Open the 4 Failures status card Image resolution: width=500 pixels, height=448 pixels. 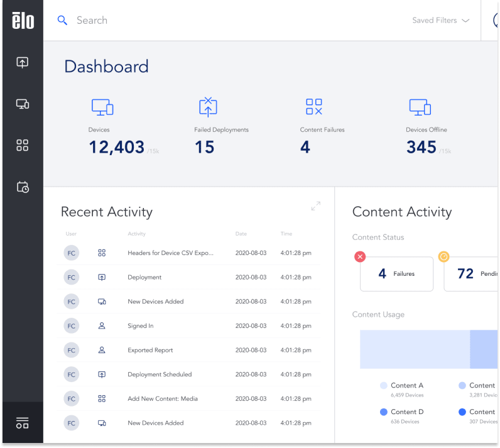[397, 274]
